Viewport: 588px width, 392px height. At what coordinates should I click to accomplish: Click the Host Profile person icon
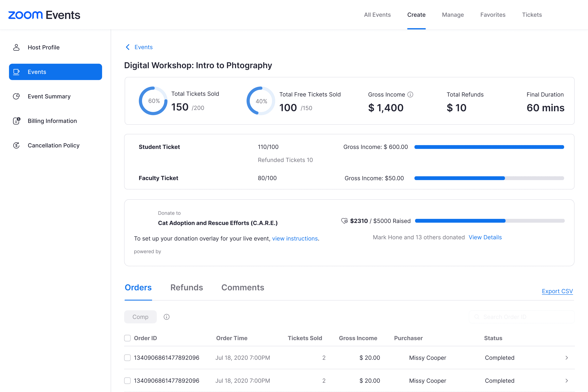[16, 48]
